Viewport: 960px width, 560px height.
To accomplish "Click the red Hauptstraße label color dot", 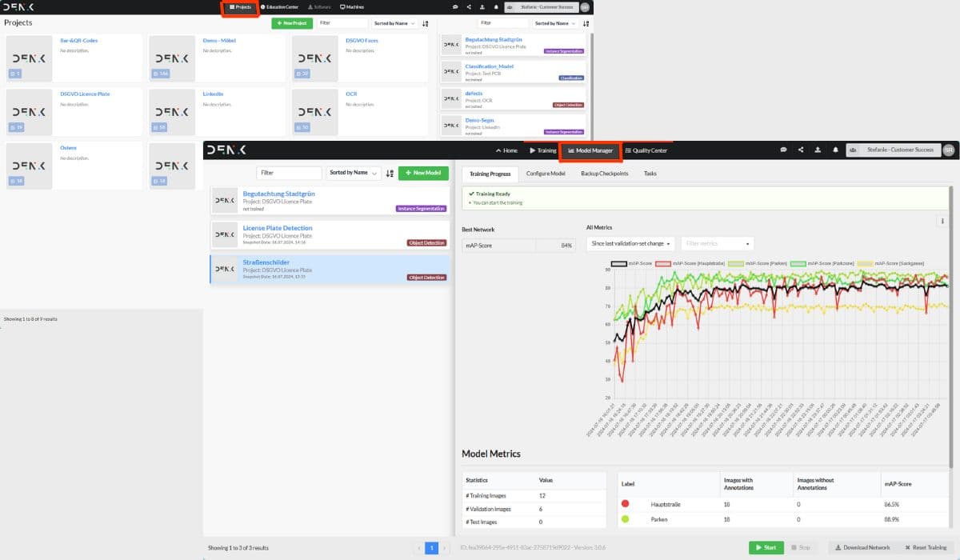I will [626, 505].
